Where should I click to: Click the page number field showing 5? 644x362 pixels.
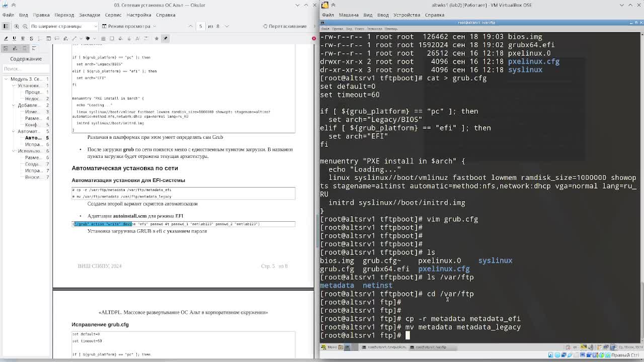tap(201, 26)
